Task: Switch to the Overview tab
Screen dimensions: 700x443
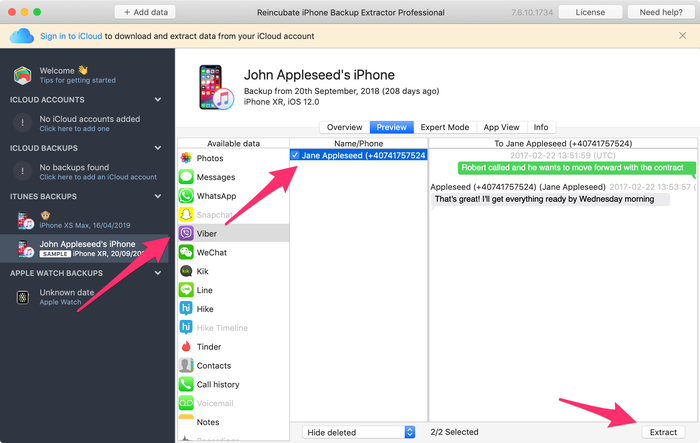Action: tap(344, 127)
